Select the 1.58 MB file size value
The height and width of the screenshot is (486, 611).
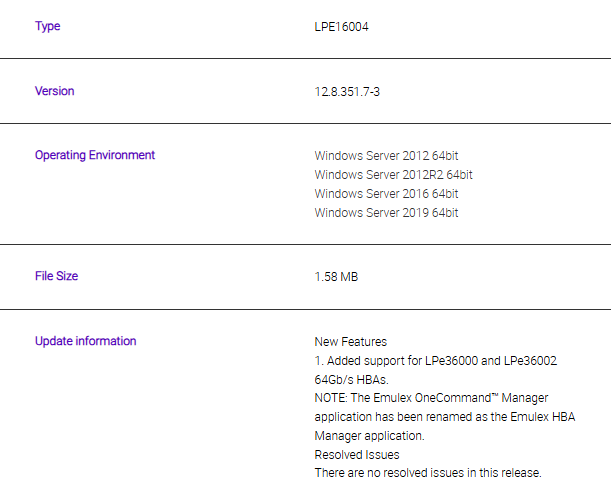tap(336, 277)
